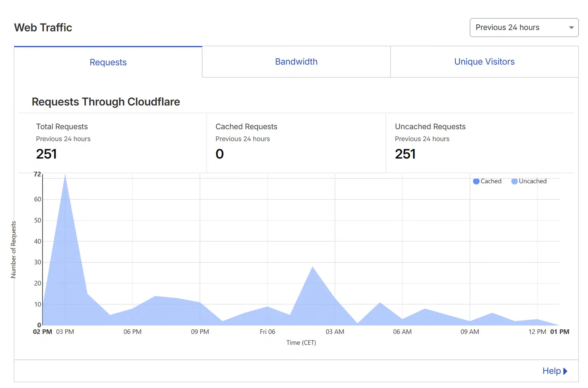Image resolution: width=588 pixels, height=388 pixels.
Task: Click the 03 AM label on the time axis
Action: (x=335, y=332)
